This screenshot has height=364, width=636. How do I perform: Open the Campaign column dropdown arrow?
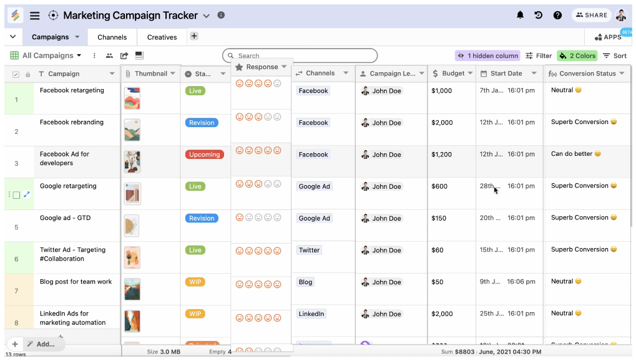[x=112, y=74]
